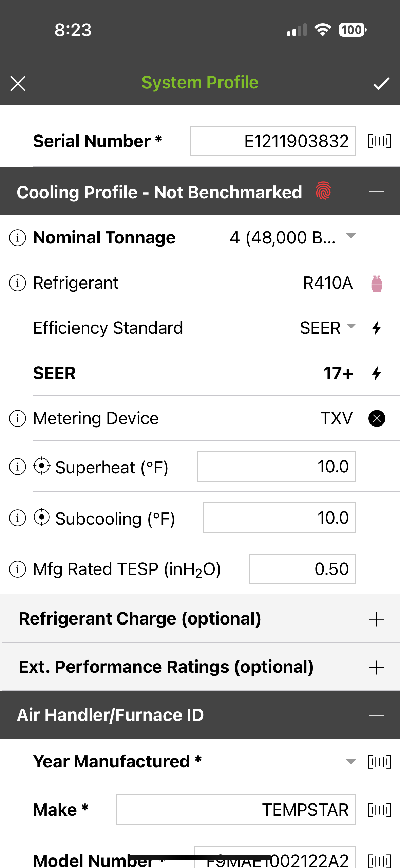
Task: Show info about Mfg Rated TESP
Action: [18, 569]
